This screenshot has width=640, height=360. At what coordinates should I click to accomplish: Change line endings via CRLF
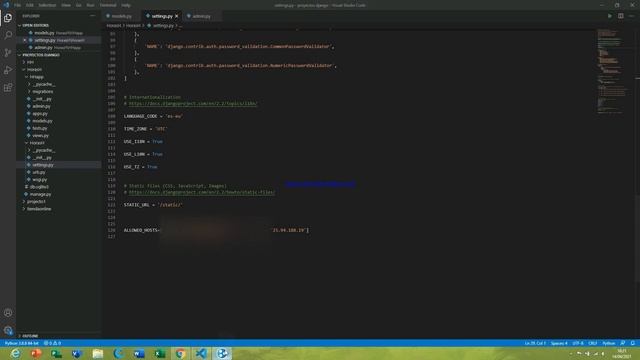(x=593, y=343)
